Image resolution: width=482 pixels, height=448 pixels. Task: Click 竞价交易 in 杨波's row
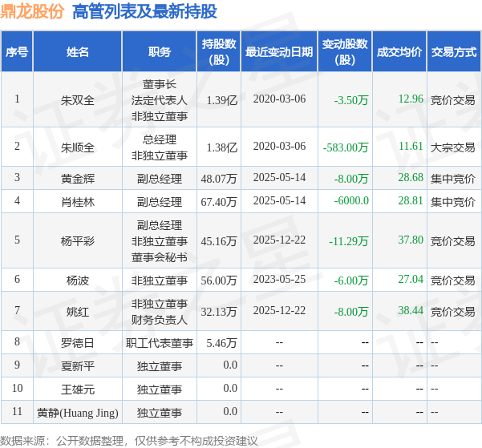(x=453, y=281)
